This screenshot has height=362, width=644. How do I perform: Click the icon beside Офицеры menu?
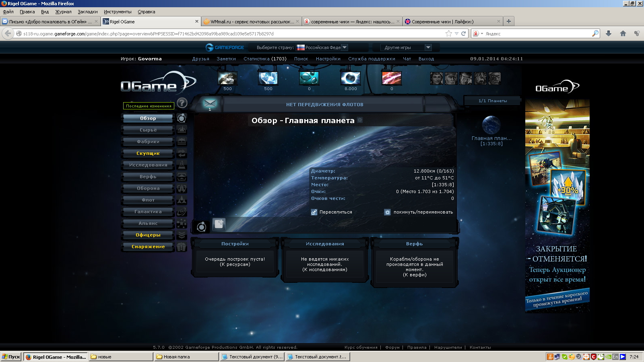(182, 234)
